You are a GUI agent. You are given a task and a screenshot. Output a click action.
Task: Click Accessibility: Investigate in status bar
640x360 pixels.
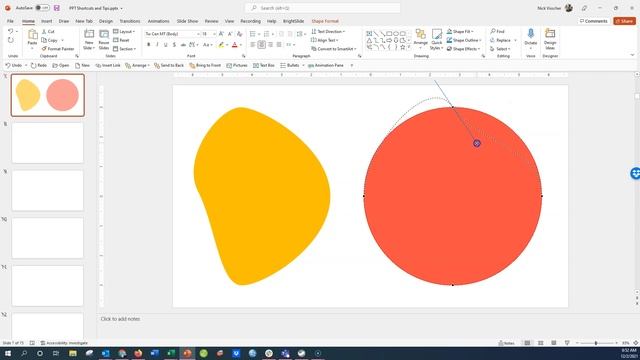click(x=64, y=343)
